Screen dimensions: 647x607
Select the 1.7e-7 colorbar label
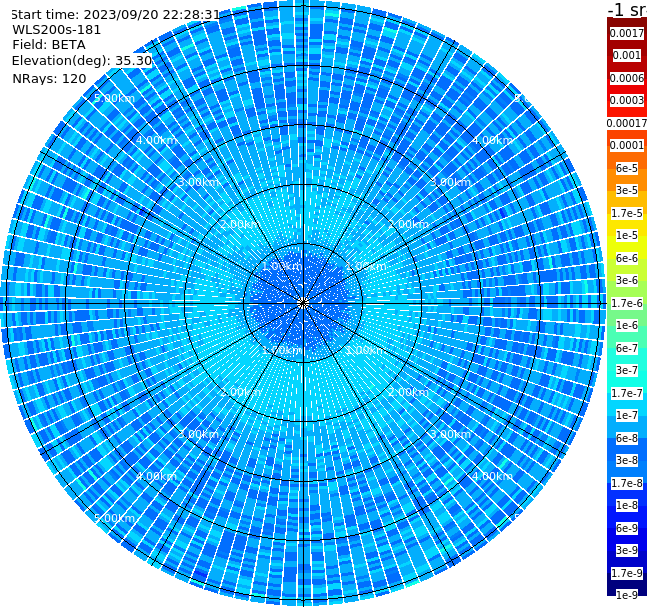point(627,393)
